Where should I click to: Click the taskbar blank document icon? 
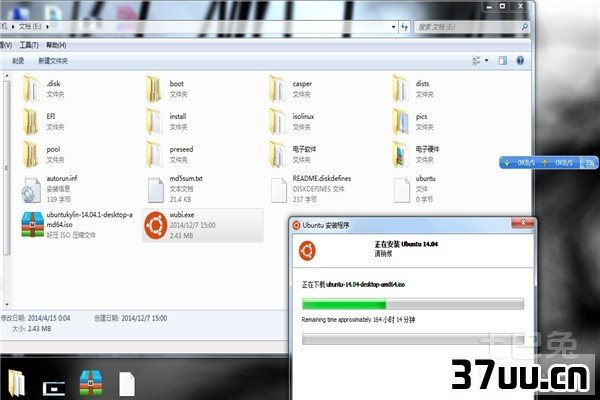pyautogui.click(x=127, y=384)
